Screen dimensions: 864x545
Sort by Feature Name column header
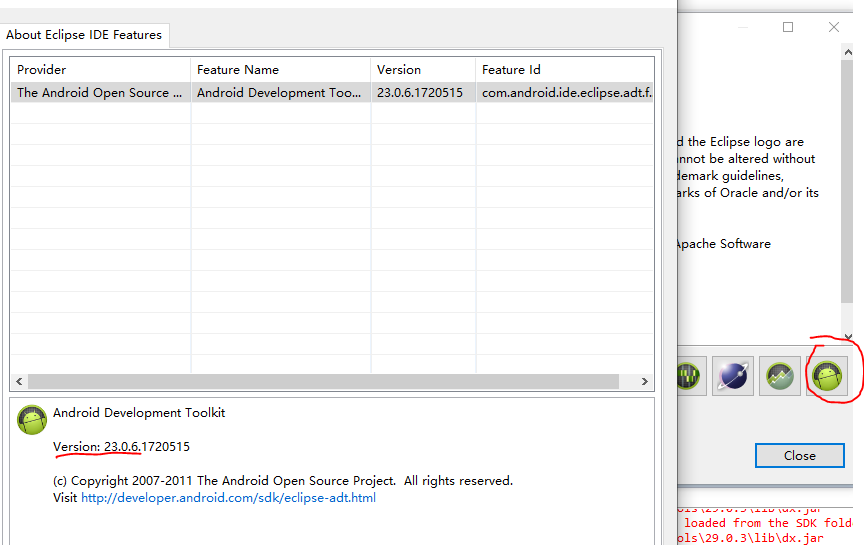click(280, 69)
